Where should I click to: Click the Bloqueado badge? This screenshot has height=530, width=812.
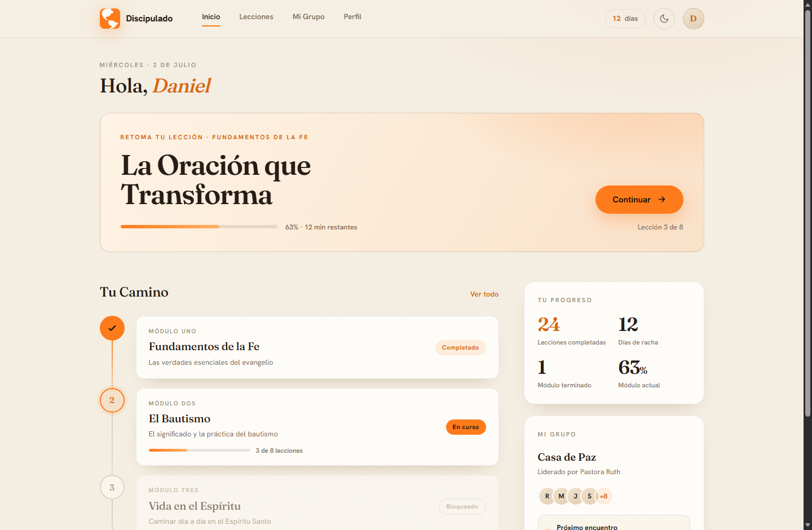(x=462, y=507)
